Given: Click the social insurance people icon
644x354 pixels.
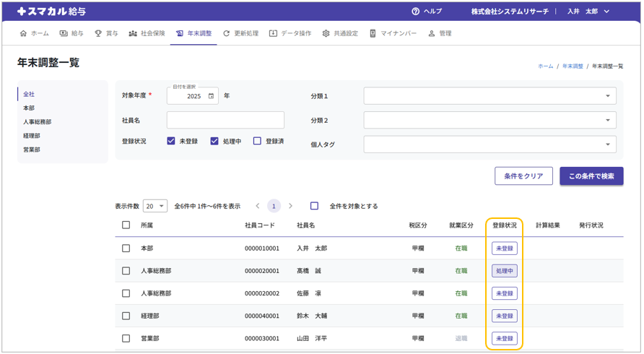Looking at the screenshot, I should [x=133, y=33].
